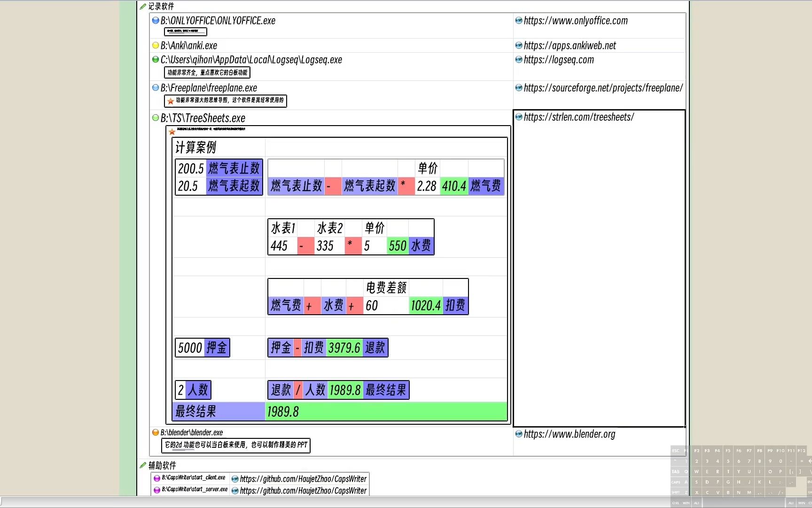This screenshot has width=812, height=508.
Task: Select the wide green 1989.8 bottom cell
Action: point(386,412)
